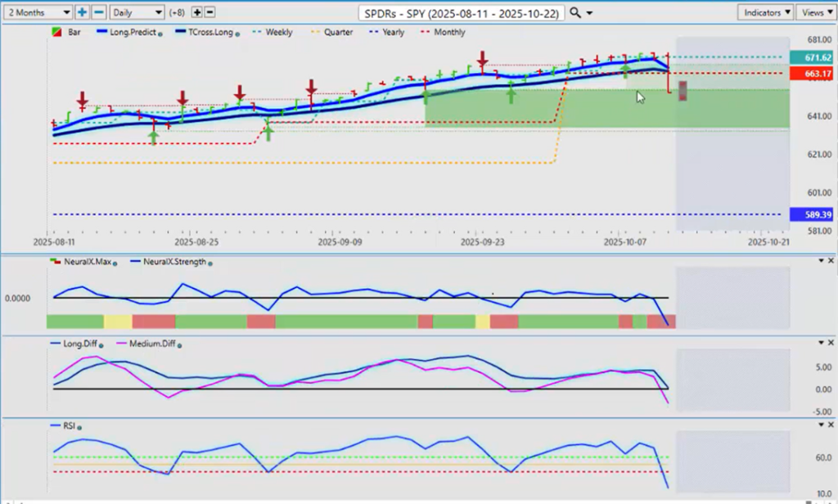Open the NeuralX panel options arrow
This screenshot has width=838, height=504.
click(x=821, y=260)
